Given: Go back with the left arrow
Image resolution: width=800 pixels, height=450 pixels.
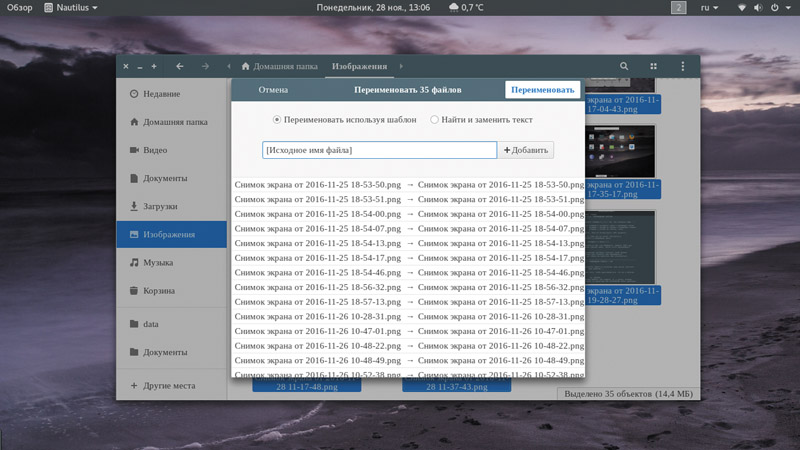Looking at the screenshot, I should click(x=180, y=66).
